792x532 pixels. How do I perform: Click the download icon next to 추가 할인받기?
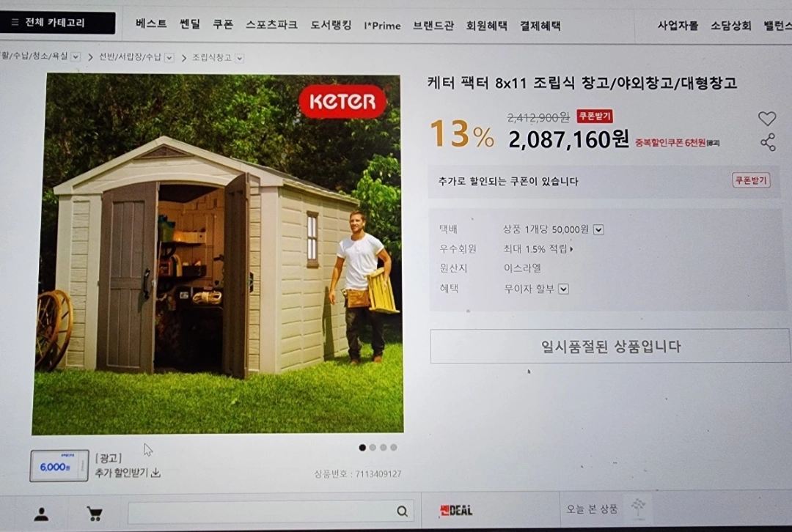click(x=156, y=473)
